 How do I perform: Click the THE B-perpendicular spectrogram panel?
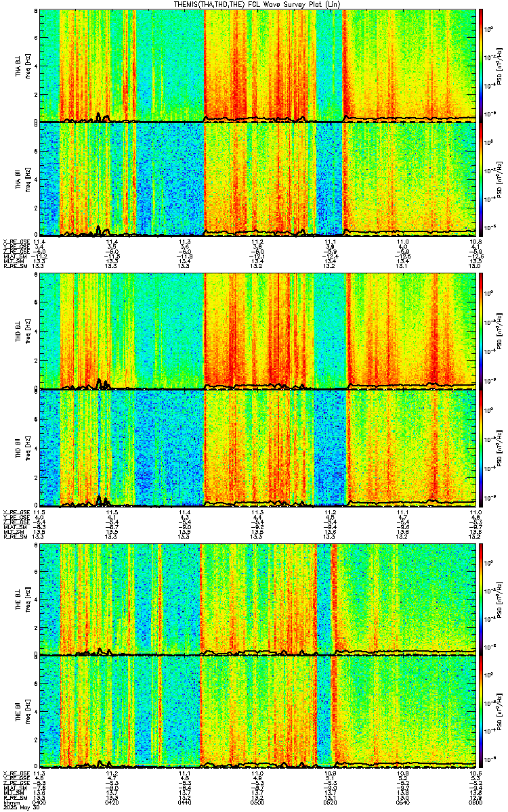coord(257,599)
